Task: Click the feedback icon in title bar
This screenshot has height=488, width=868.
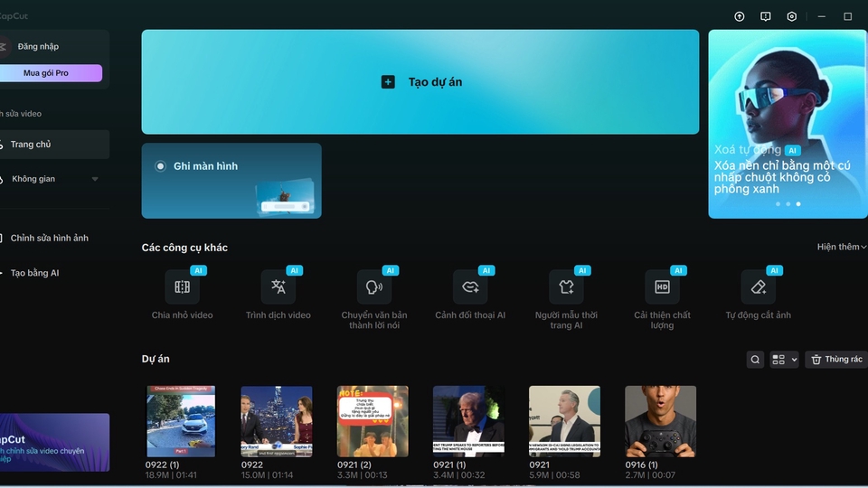Action: (766, 16)
